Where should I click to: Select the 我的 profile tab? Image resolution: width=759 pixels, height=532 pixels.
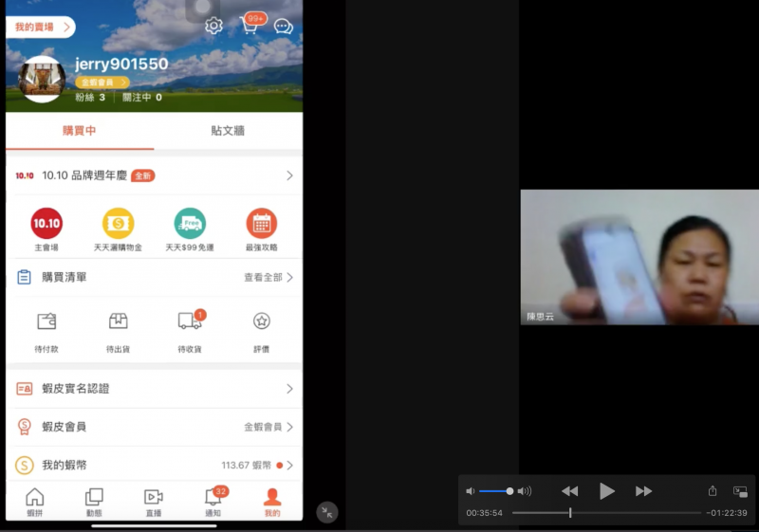tap(272, 502)
